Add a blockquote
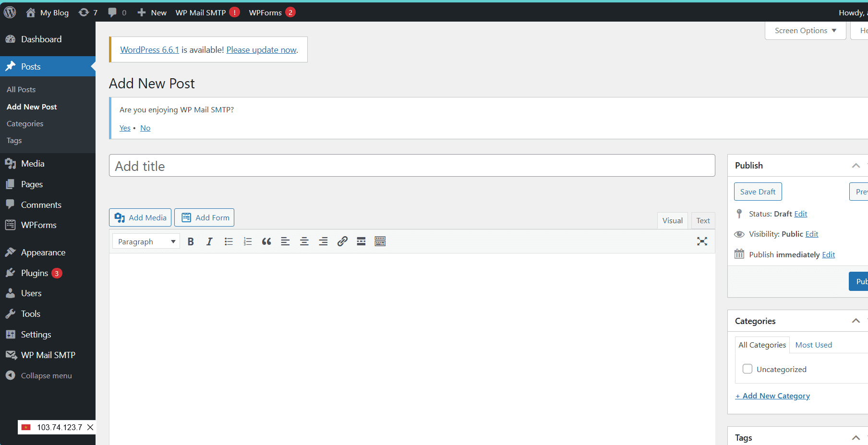The width and height of the screenshot is (868, 445). [x=266, y=241]
